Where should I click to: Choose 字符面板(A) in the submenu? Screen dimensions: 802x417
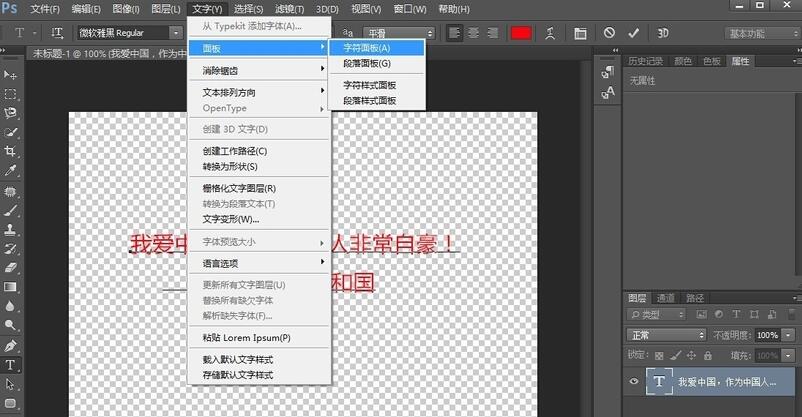tap(376, 48)
